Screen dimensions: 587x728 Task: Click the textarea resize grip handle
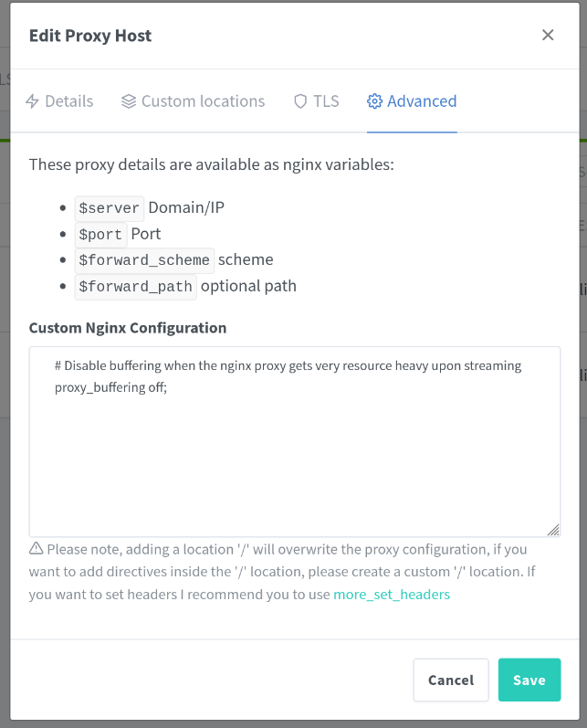[553, 530]
